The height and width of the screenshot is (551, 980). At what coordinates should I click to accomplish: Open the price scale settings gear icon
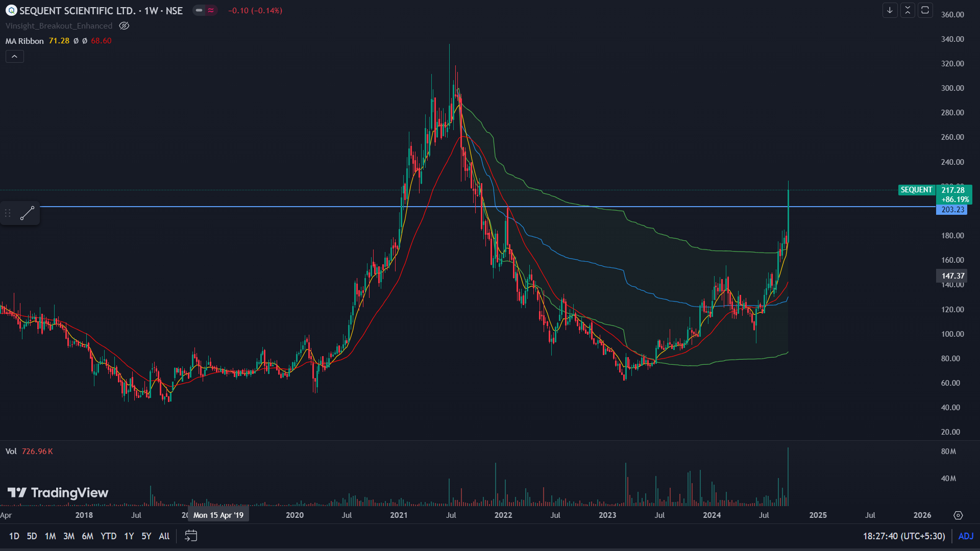point(958,515)
